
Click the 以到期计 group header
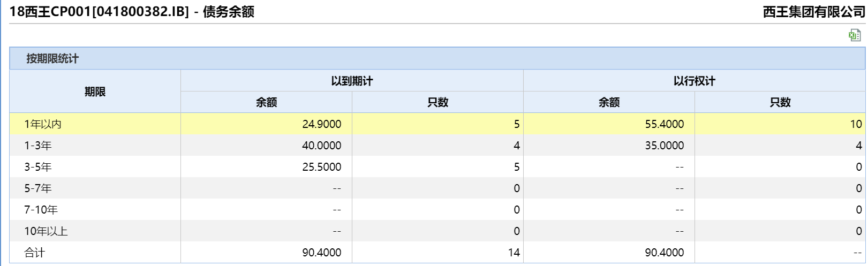[x=352, y=81]
